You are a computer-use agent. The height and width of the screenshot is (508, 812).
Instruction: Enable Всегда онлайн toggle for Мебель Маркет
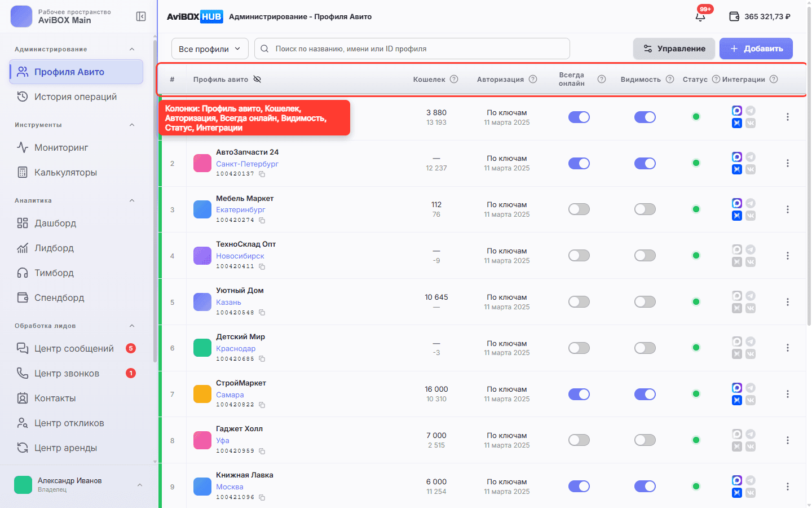click(x=579, y=209)
